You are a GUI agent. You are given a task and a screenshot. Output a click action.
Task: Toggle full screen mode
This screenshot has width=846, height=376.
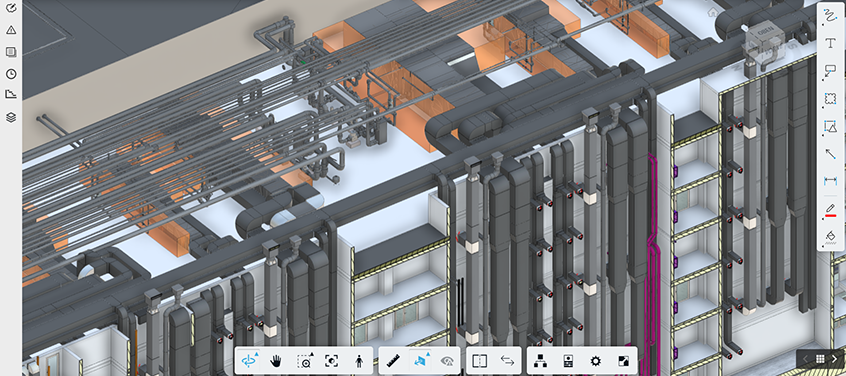pyautogui.click(x=623, y=361)
